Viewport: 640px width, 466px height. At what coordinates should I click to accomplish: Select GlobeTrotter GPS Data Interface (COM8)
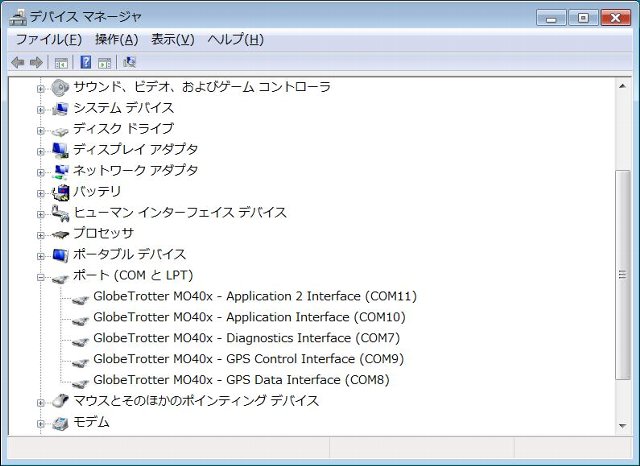pos(241,380)
